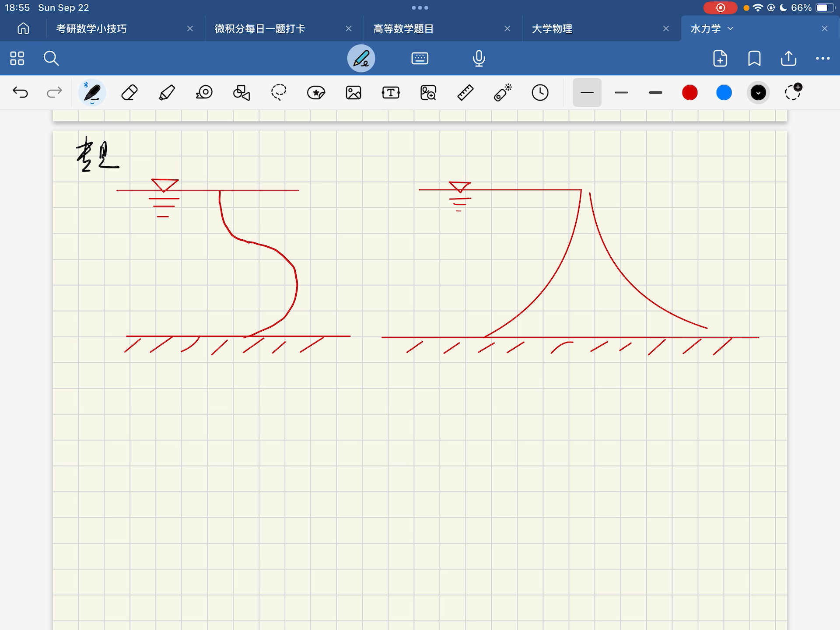Close the 水力学 tab
Screen dimensions: 840x630
(825, 28)
